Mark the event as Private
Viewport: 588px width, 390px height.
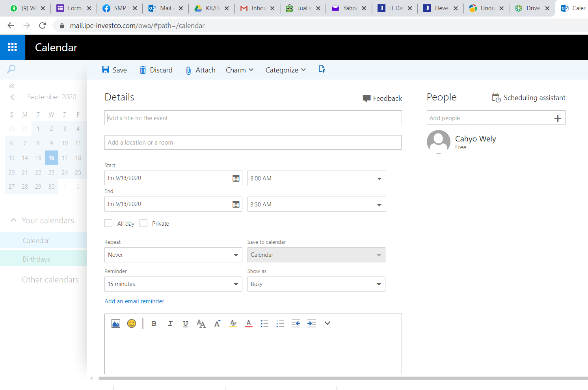[143, 223]
